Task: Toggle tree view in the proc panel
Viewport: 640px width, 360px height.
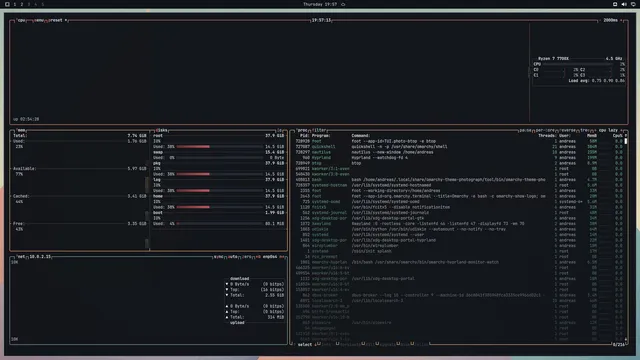Action: tap(585, 130)
